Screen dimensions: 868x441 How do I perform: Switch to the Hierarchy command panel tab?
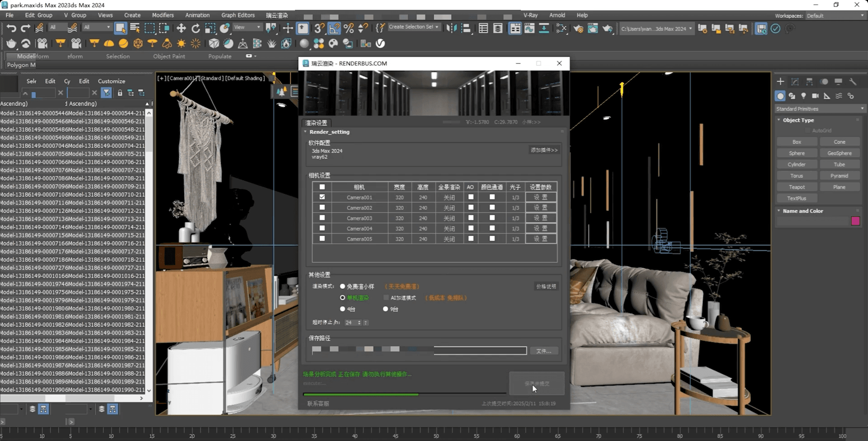809,82
